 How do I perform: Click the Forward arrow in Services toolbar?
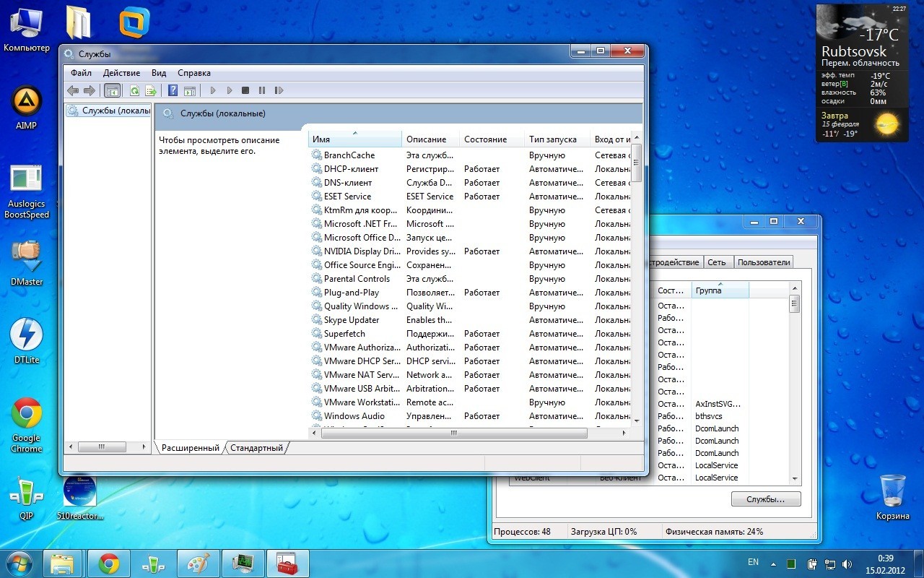90,90
